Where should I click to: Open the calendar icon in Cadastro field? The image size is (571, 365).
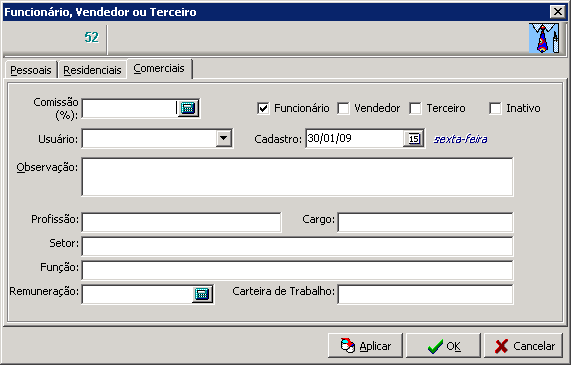[x=414, y=139]
